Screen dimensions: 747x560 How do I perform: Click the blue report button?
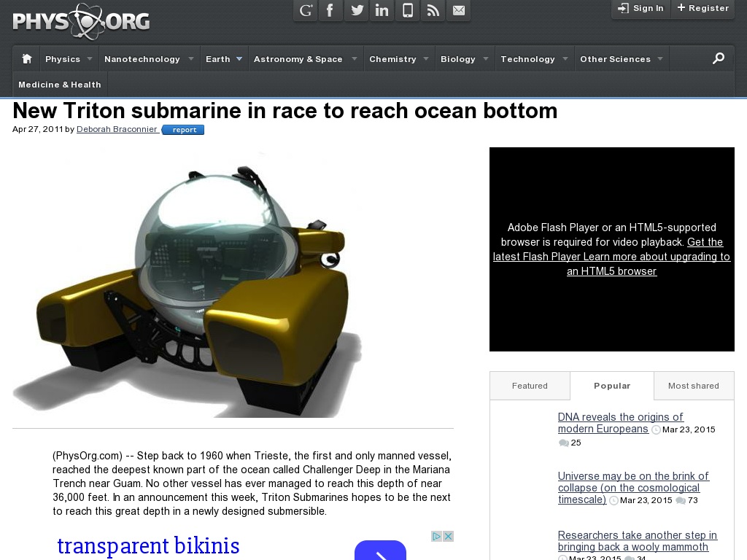click(183, 130)
